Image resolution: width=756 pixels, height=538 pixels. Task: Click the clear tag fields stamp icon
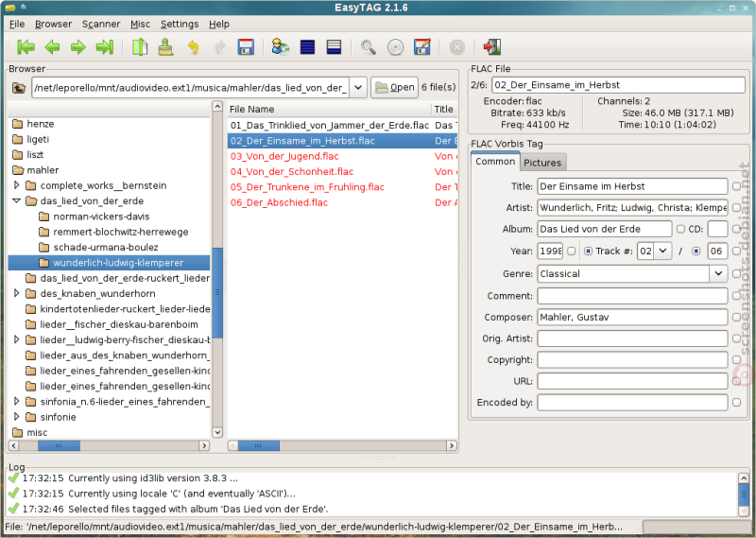pos(166,47)
